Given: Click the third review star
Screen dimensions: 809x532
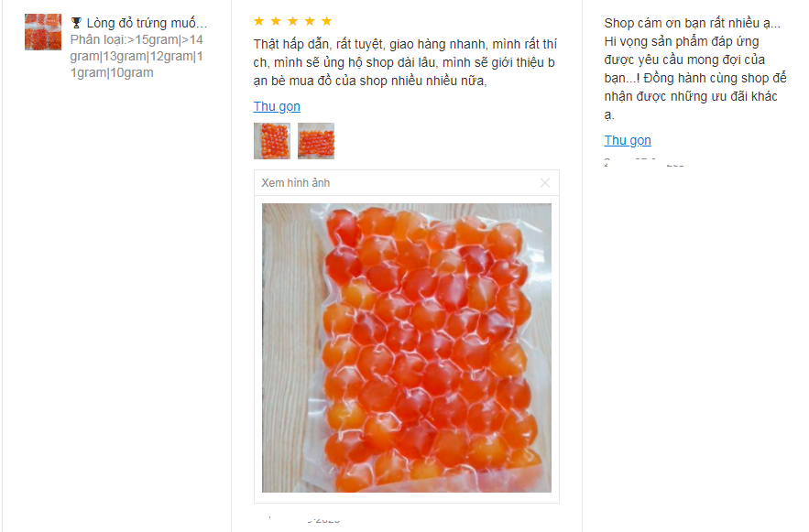Looking at the screenshot, I should pos(293,21).
